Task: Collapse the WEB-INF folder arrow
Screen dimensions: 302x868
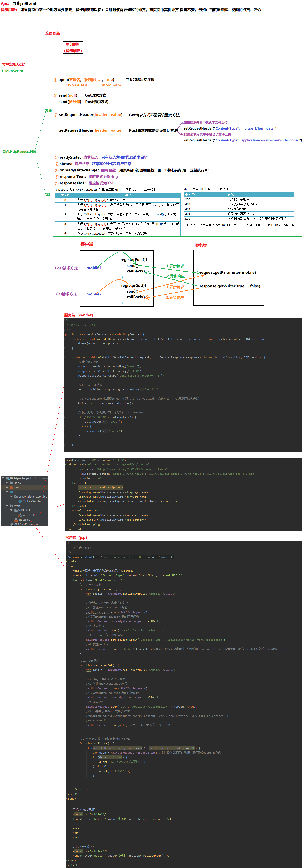Action: (11, 511)
